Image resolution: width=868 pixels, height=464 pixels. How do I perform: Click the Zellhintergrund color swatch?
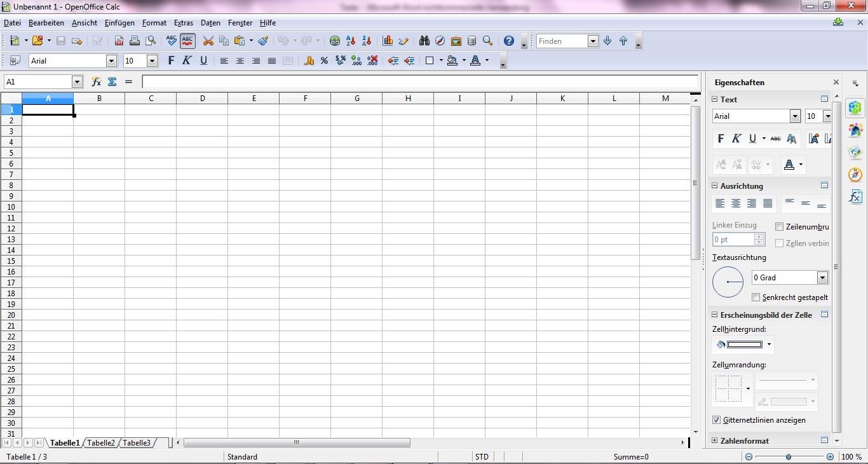tap(744, 345)
